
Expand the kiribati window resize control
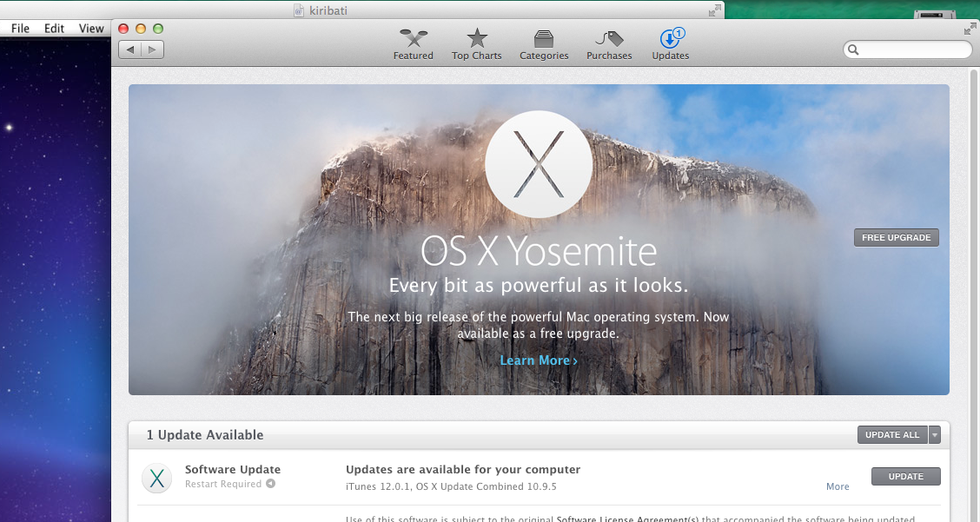pos(714,10)
